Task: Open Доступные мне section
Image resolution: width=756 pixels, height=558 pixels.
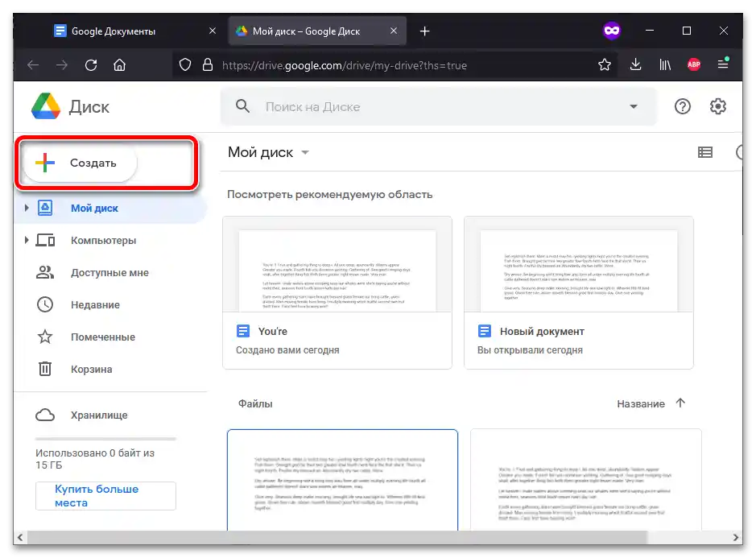Action: pyautogui.click(x=111, y=272)
